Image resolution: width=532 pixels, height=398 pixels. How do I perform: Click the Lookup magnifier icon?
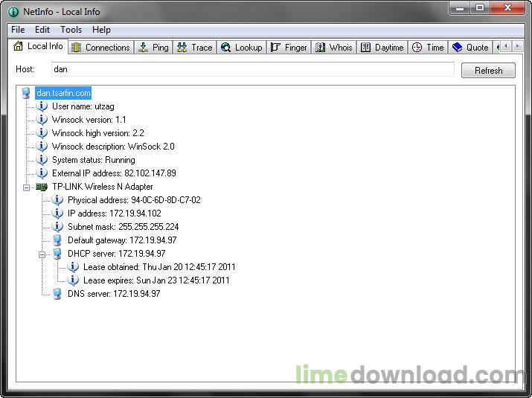225,48
